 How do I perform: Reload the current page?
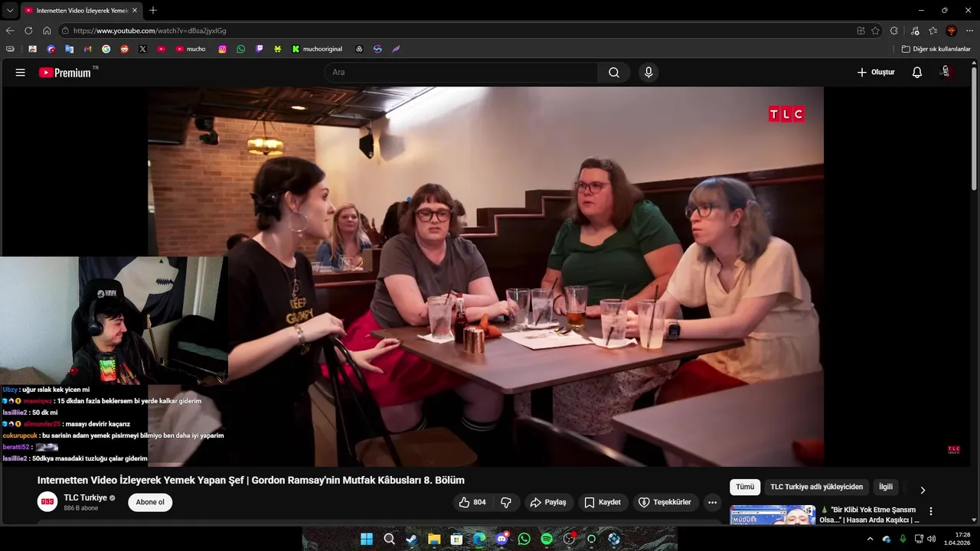coord(28,31)
